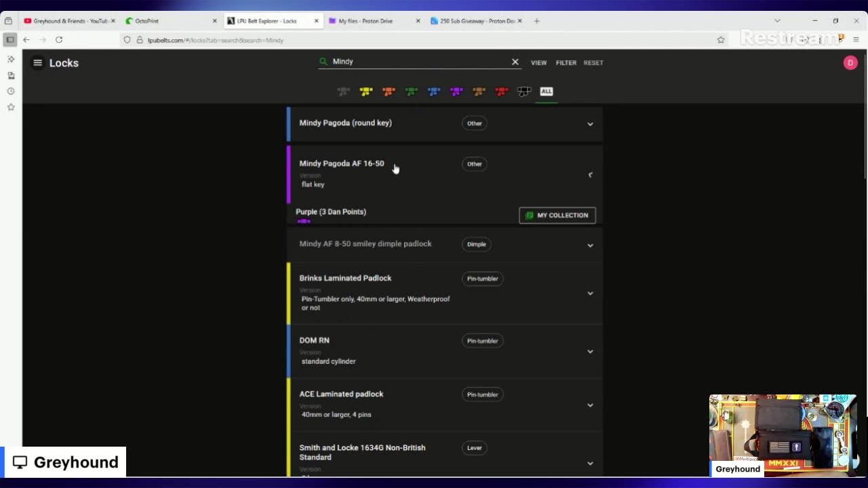Switch to the 250 Sub Giveaway Proton Docs tab
This screenshot has width=868, height=488.
pyautogui.click(x=475, y=21)
